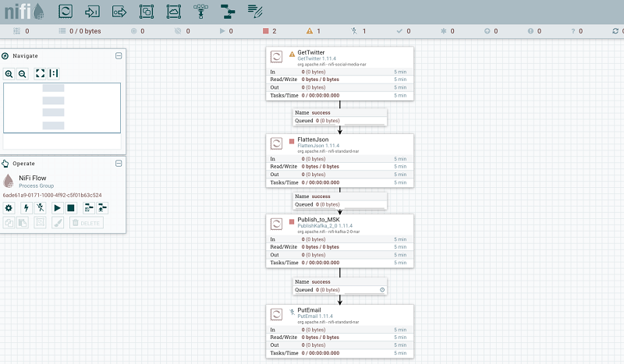The height and width of the screenshot is (364, 624).
Task: Select the Processor component in the toolbar
Action: coord(66,11)
